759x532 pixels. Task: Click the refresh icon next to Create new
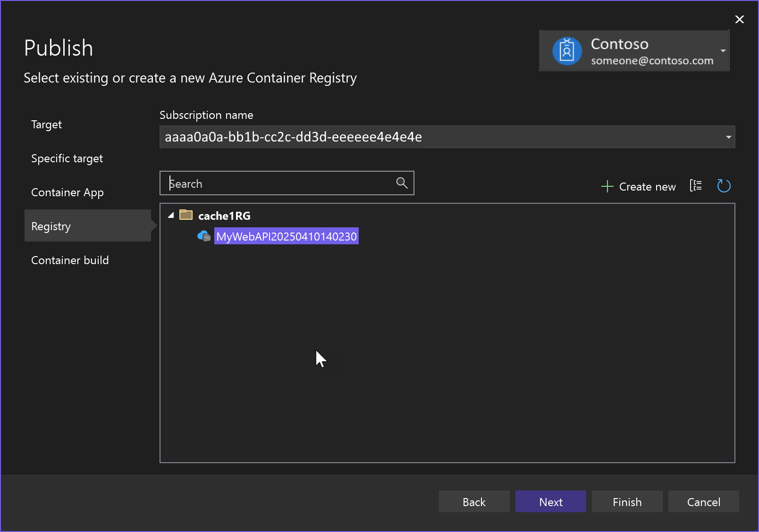click(724, 186)
